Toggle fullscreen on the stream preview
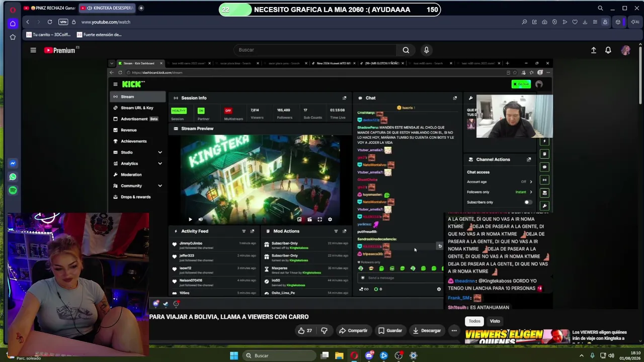 (x=319, y=219)
